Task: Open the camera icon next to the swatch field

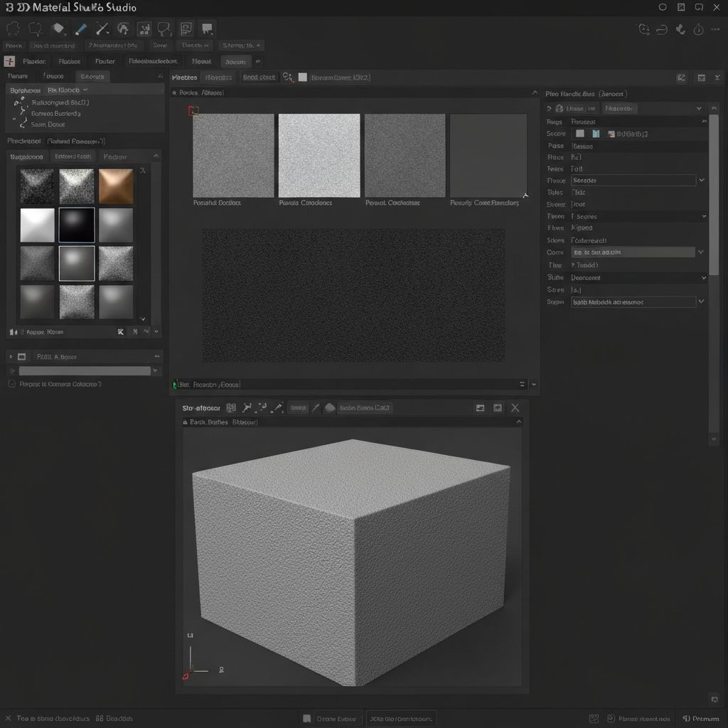Action: point(287,77)
